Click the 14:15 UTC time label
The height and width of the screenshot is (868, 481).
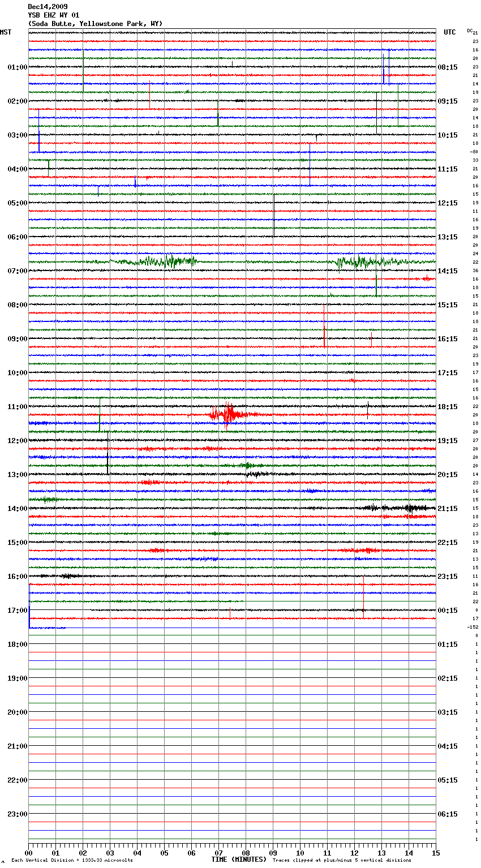(448, 271)
